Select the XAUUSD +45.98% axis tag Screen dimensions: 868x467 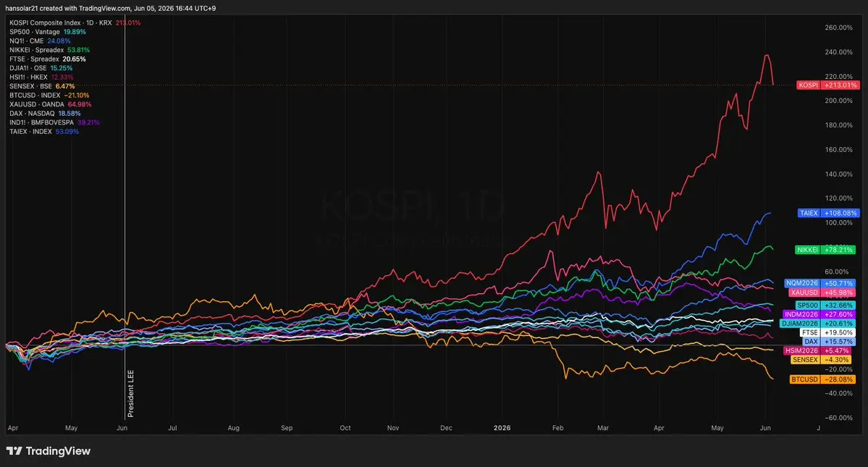tap(822, 293)
